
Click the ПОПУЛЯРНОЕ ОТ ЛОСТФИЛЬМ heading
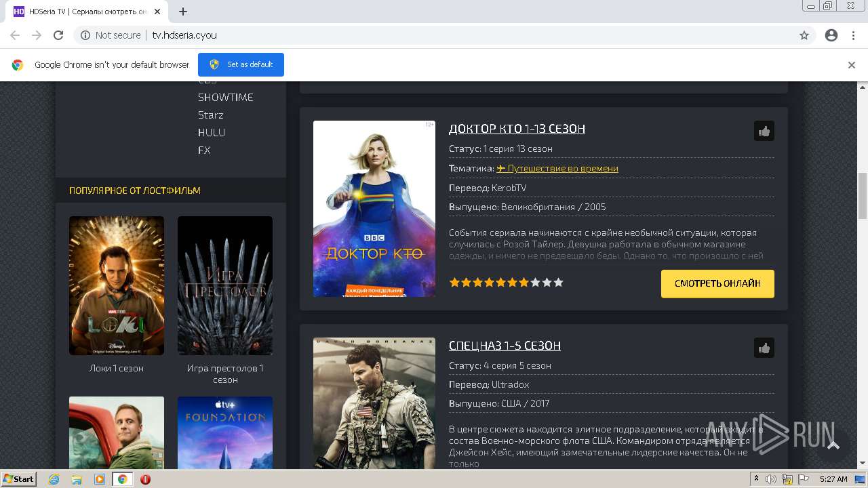tap(135, 190)
